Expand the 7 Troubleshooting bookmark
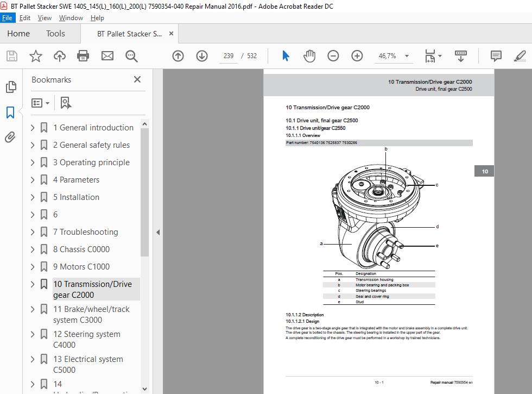Viewport: 532px width, 394px height. [x=33, y=232]
